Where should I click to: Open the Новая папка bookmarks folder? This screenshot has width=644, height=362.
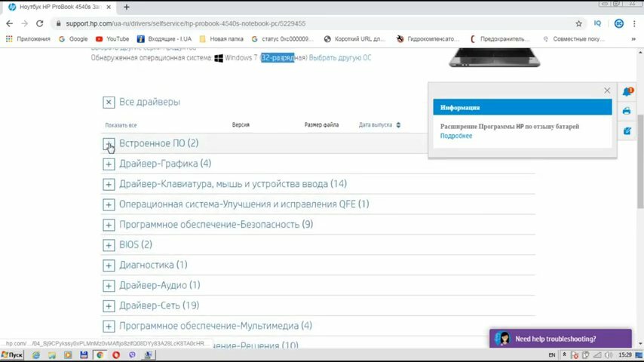pos(222,39)
